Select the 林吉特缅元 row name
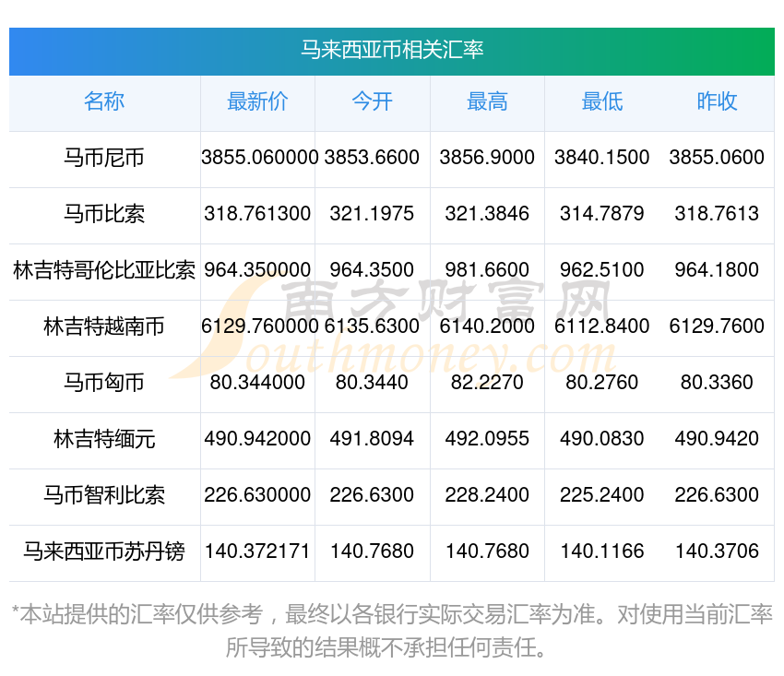This screenshot has width=784, height=676. coord(104,439)
